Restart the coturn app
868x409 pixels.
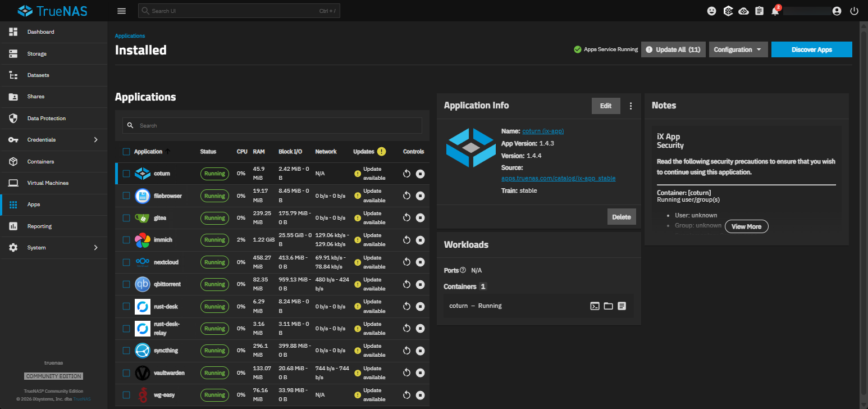point(407,174)
